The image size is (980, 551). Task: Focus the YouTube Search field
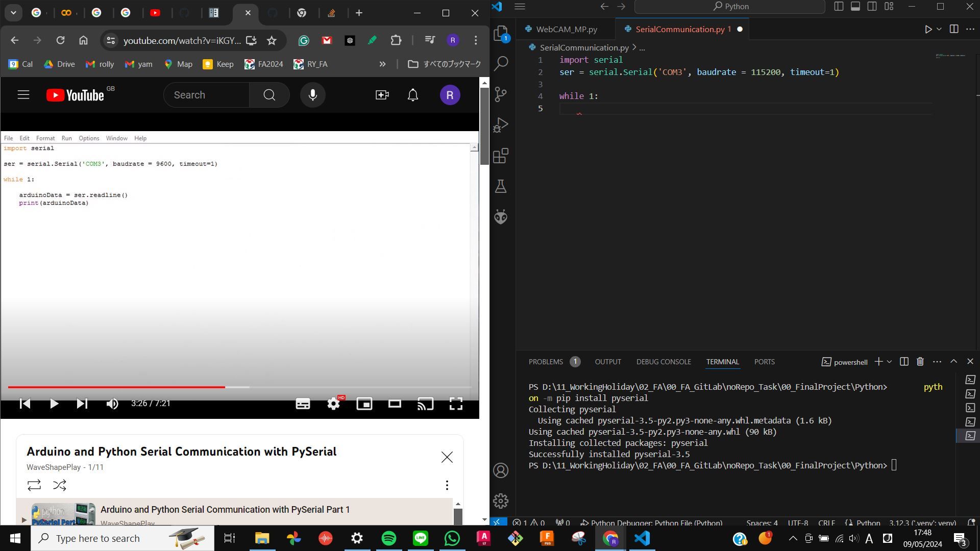point(207,95)
